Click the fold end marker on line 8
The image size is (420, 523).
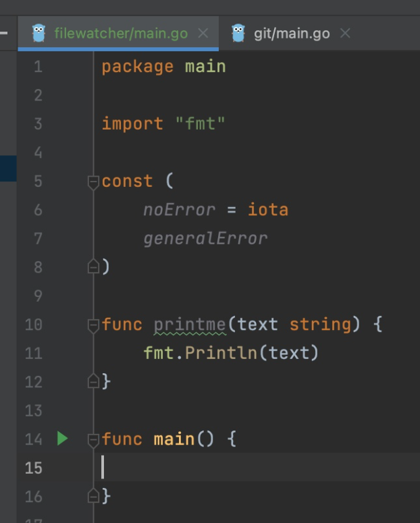click(x=94, y=267)
